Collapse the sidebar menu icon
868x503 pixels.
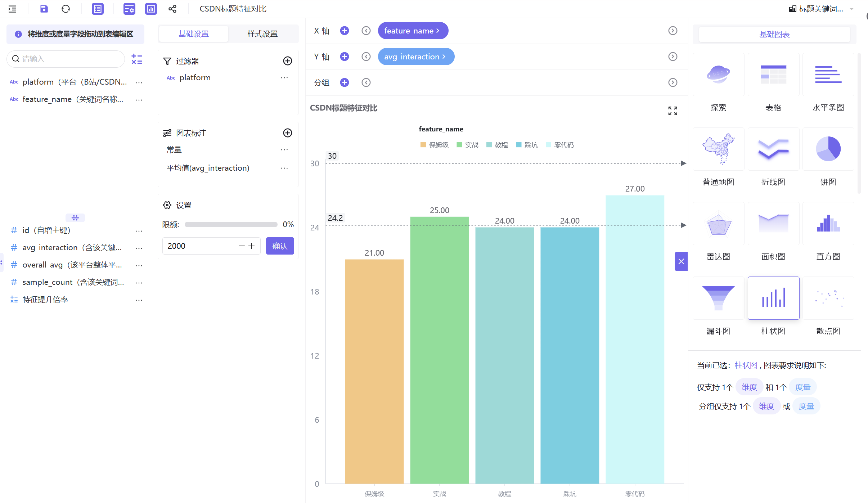tap(13, 9)
